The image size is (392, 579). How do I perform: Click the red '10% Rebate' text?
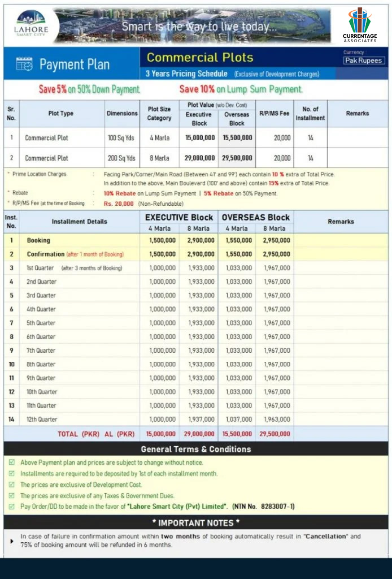point(120,193)
